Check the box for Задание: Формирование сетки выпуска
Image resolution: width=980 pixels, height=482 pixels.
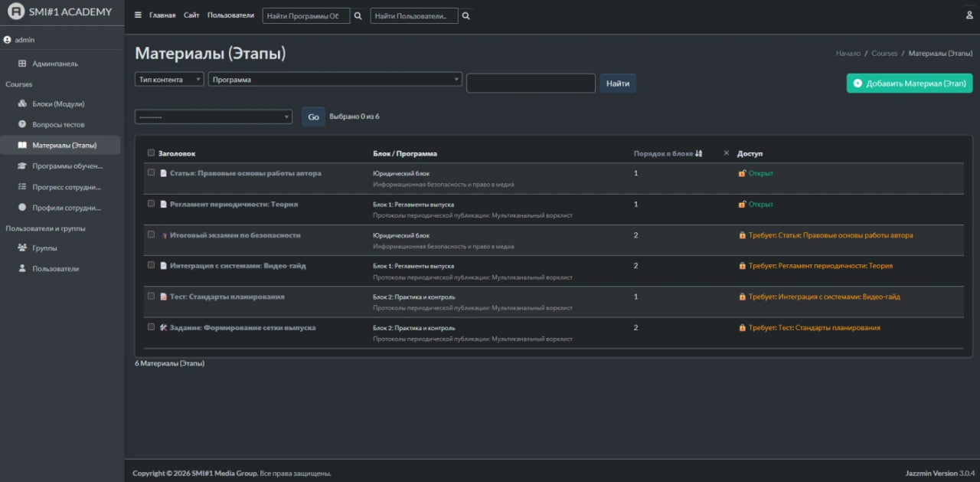151,326
